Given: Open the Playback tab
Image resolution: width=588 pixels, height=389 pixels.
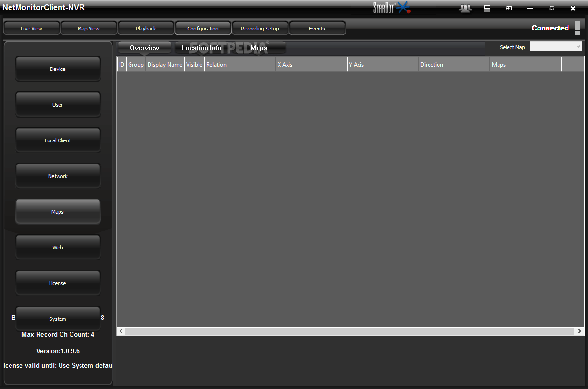Looking at the screenshot, I should click(146, 29).
